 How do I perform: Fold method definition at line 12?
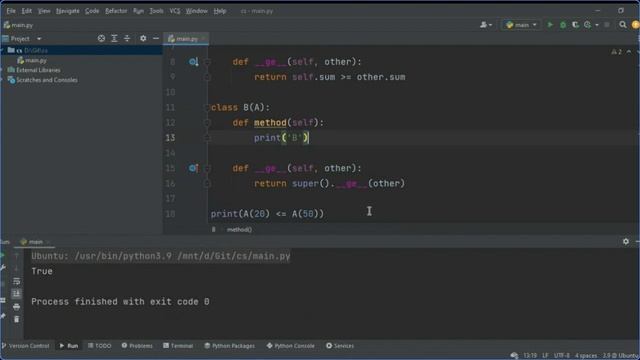[x=207, y=122]
